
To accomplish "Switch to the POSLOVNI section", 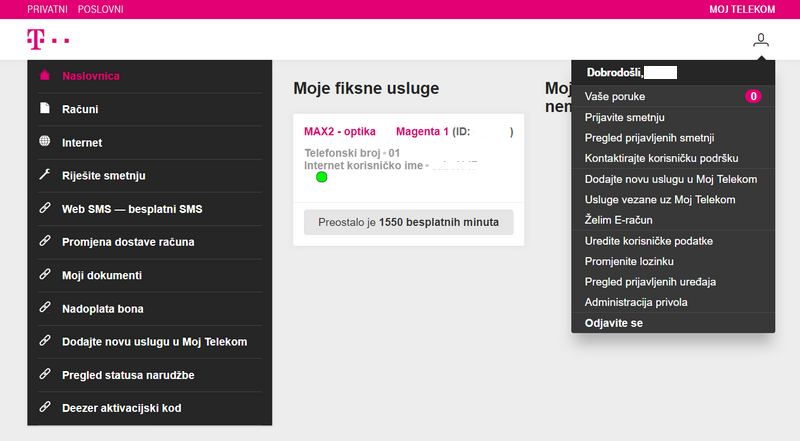I will click(x=101, y=9).
